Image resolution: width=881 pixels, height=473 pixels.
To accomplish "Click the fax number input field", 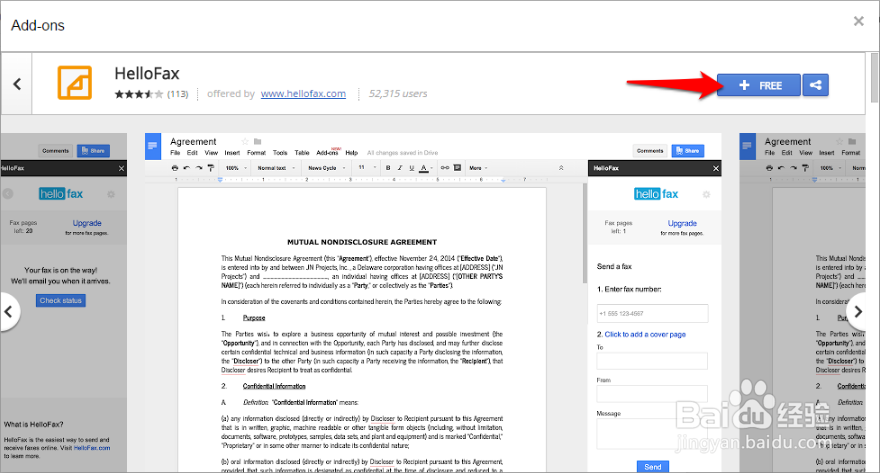I will (652, 313).
